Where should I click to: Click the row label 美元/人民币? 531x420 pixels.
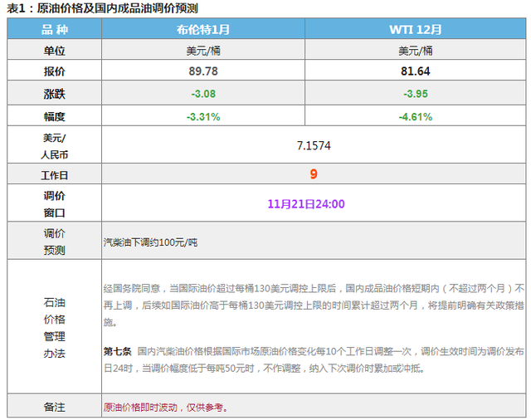54,146
